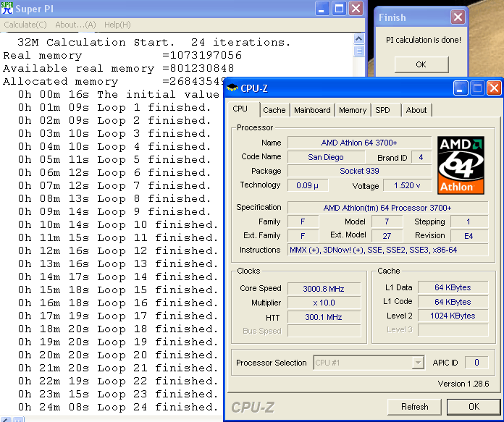This screenshot has height=422, width=504.
Task: Minimize the Super PI window
Action: (x=322, y=9)
